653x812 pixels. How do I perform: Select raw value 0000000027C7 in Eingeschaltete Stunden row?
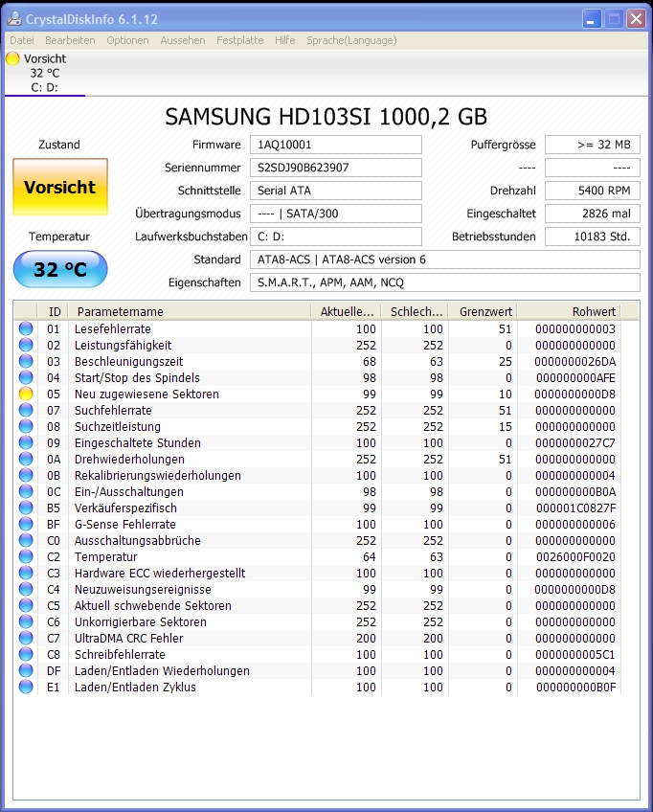click(574, 442)
